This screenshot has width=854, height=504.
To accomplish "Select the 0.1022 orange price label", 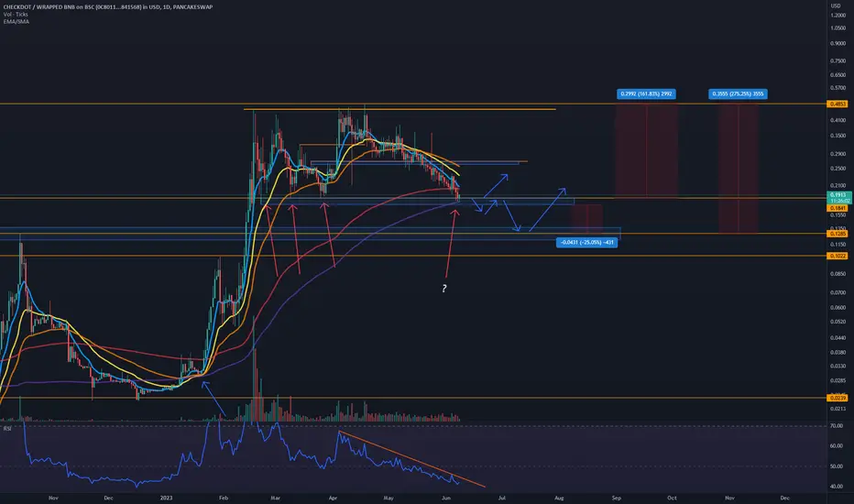I will click(x=838, y=256).
